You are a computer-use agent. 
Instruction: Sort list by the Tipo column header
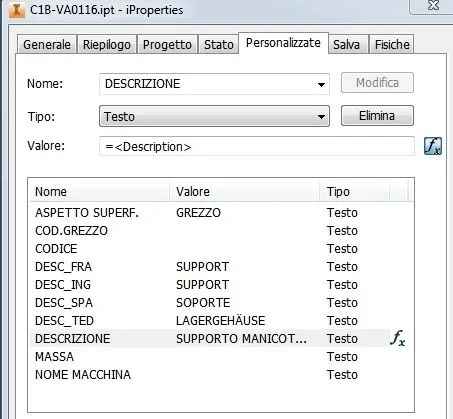click(x=354, y=191)
